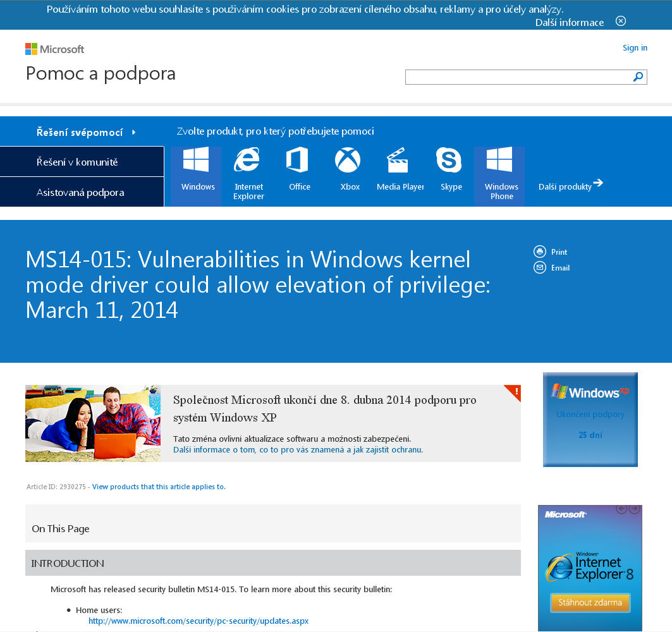This screenshot has width=672, height=632.
Task: Click previous arrow on IE8 ad
Action: pyautogui.click(x=621, y=509)
